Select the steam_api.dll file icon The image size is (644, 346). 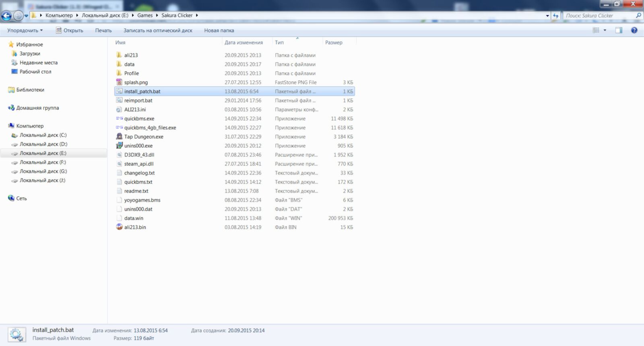click(119, 164)
